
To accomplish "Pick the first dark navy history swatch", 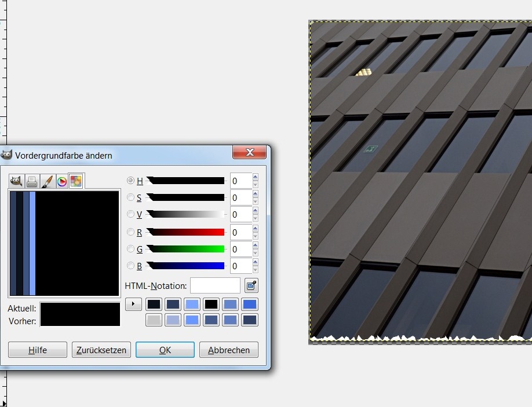I will click(x=154, y=305).
